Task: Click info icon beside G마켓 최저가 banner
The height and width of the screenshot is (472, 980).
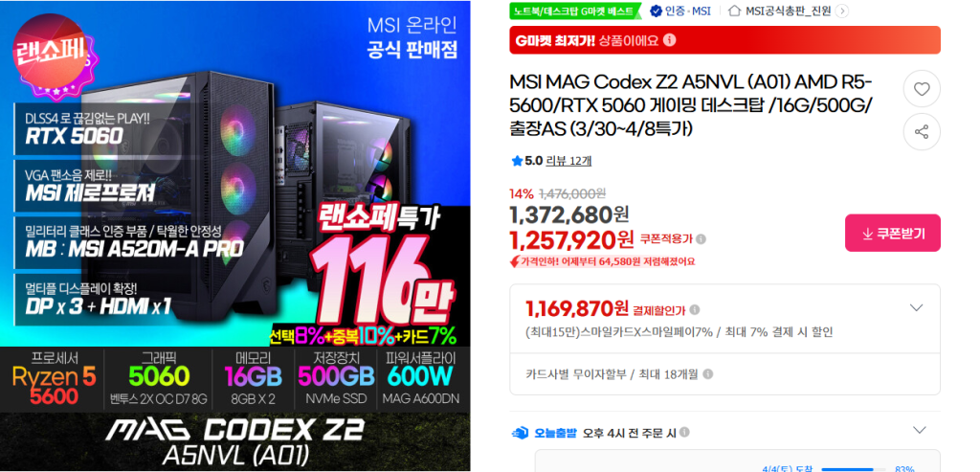Action: click(x=669, y=40)
